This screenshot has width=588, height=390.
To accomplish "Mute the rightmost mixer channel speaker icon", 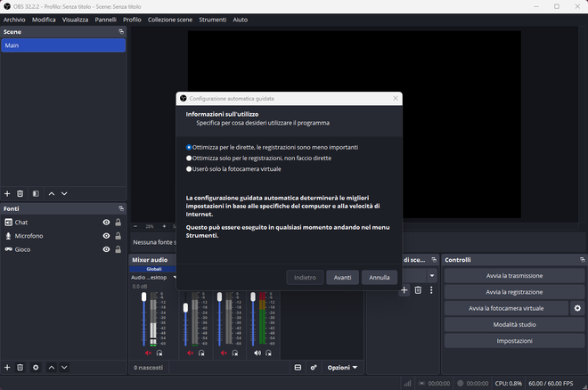I will point(257,353).
